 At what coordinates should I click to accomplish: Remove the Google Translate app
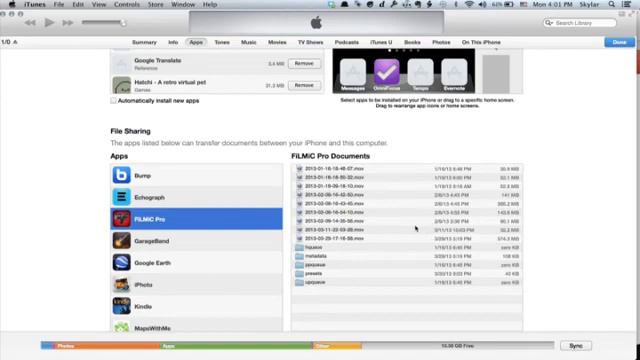[x=304, y=63]
